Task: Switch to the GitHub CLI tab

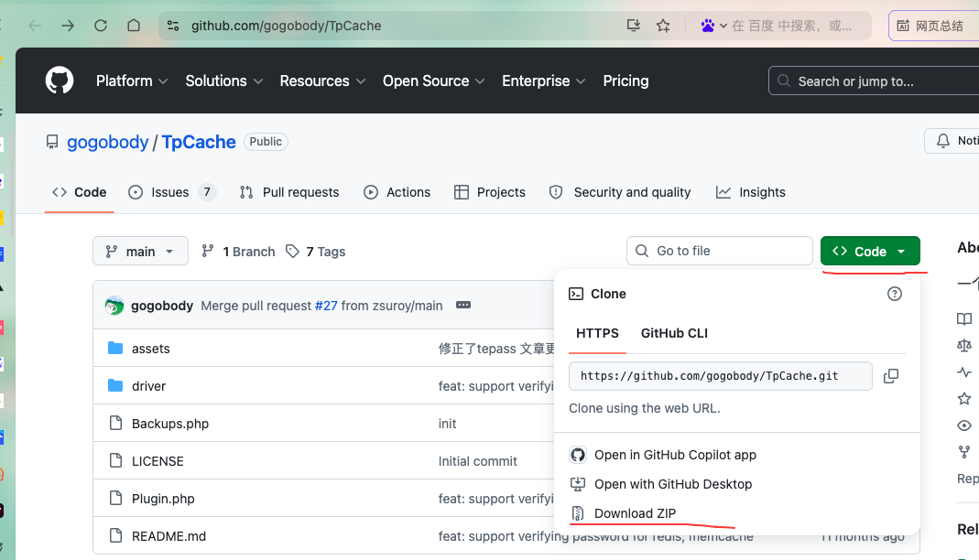Action: coord(674,333)
